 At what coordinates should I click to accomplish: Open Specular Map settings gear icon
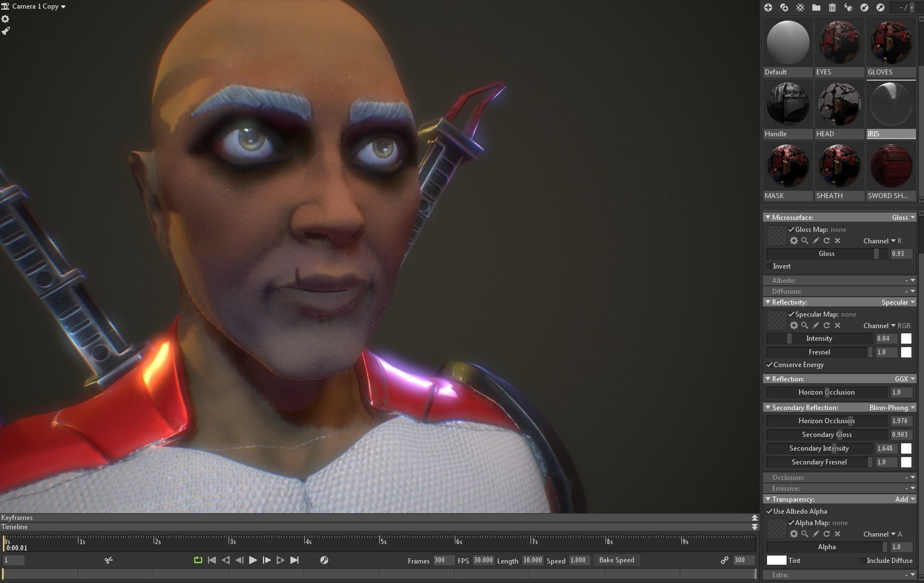point(794,325)
